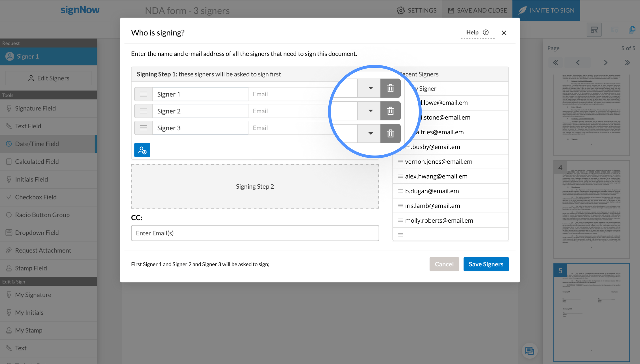This screenshot has width=640, height=364.
Task: Expand Signer 2 dropdown arrow
Action: (x=370, y=111)
